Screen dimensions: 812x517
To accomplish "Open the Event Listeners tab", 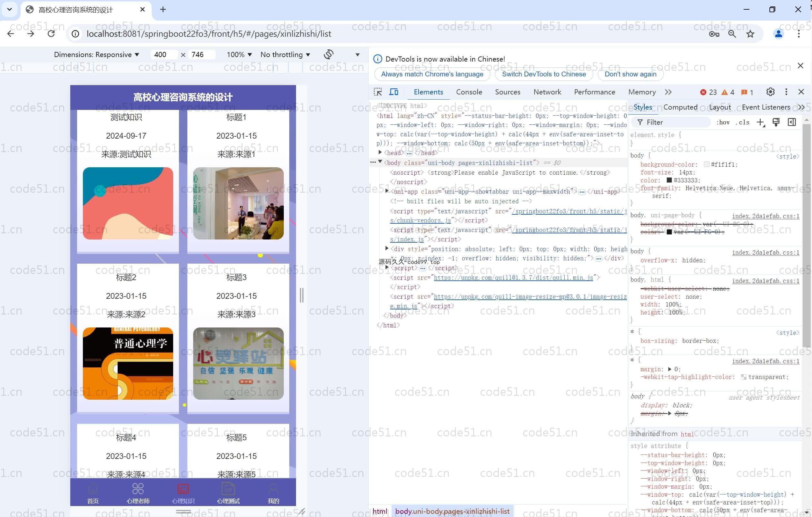I will click(766, 107).
